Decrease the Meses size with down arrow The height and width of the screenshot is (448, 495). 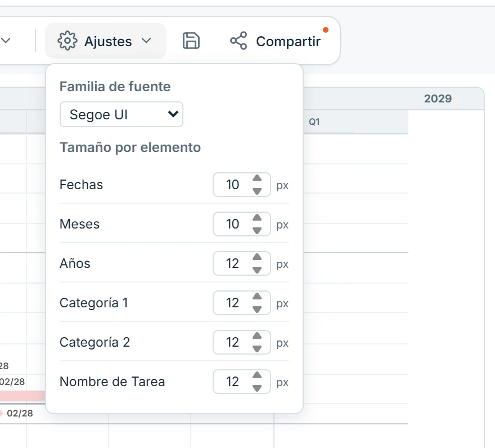pos(257,231)
